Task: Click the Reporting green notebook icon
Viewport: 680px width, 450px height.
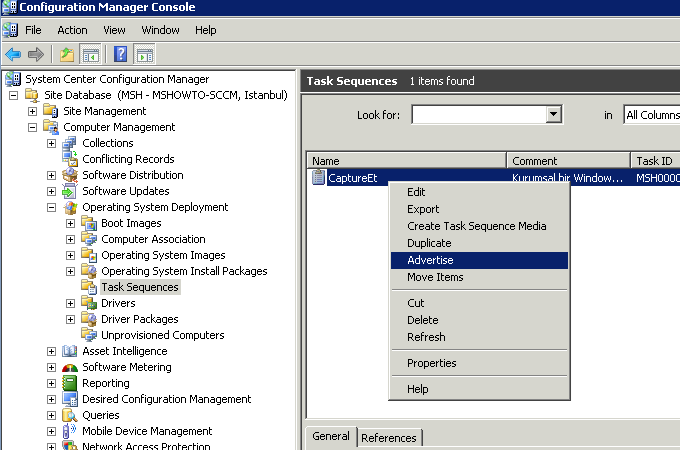Action: tap(70, 383)
